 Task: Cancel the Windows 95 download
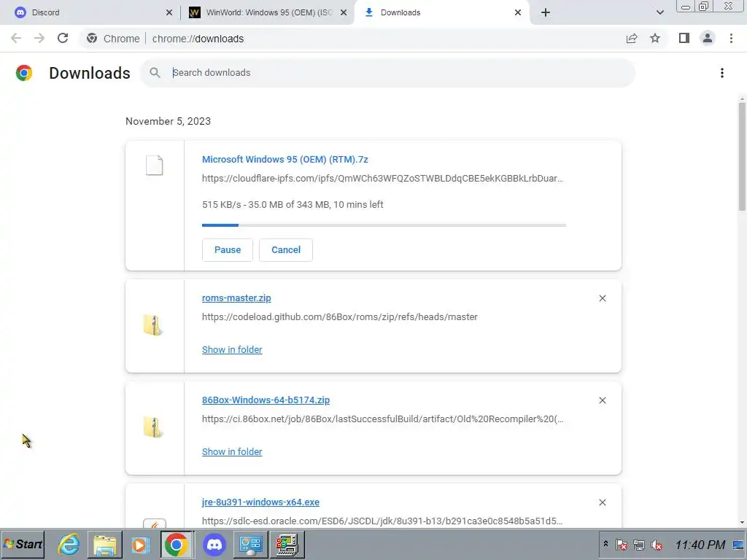click(286, 250)
